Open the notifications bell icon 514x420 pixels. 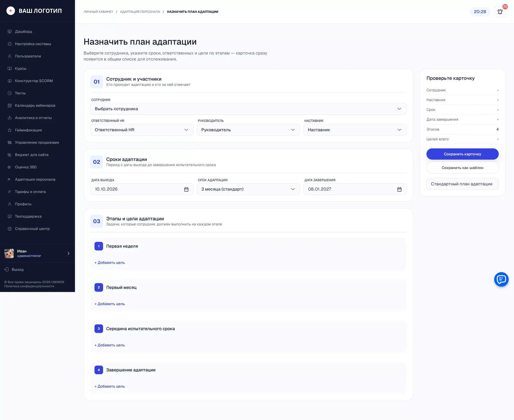click(x=500, y=12)
